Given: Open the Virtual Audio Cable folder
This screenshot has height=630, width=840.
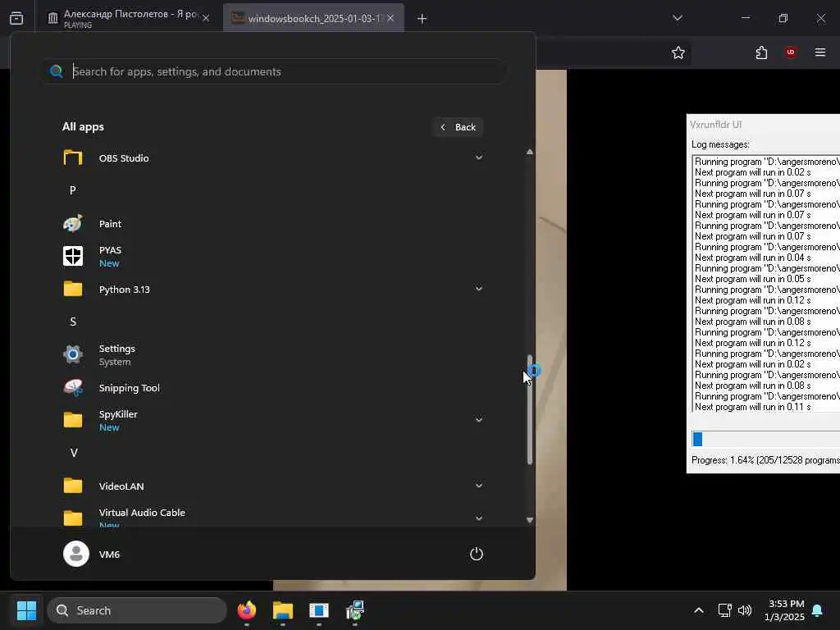Looking at the screenshot, I should pos(273,517).
